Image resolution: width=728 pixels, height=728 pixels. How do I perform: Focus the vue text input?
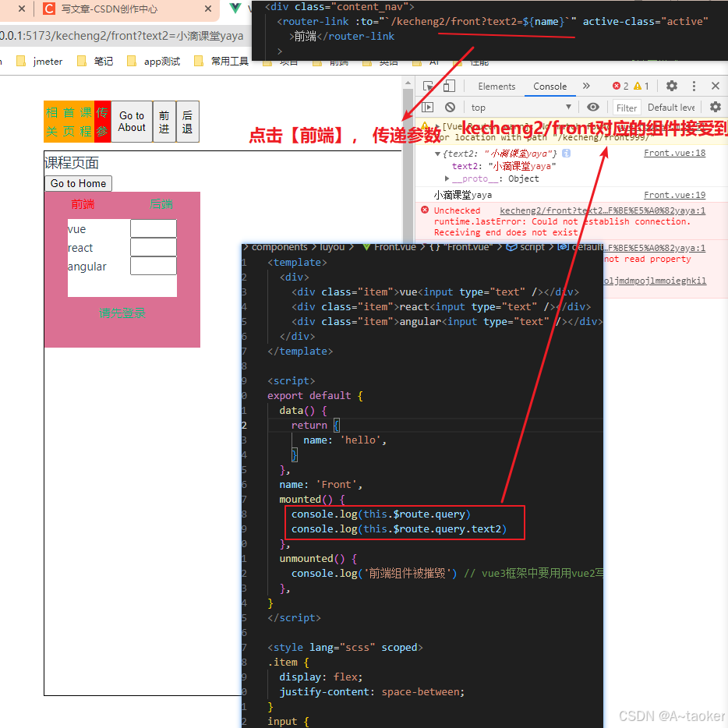[154, 228]
